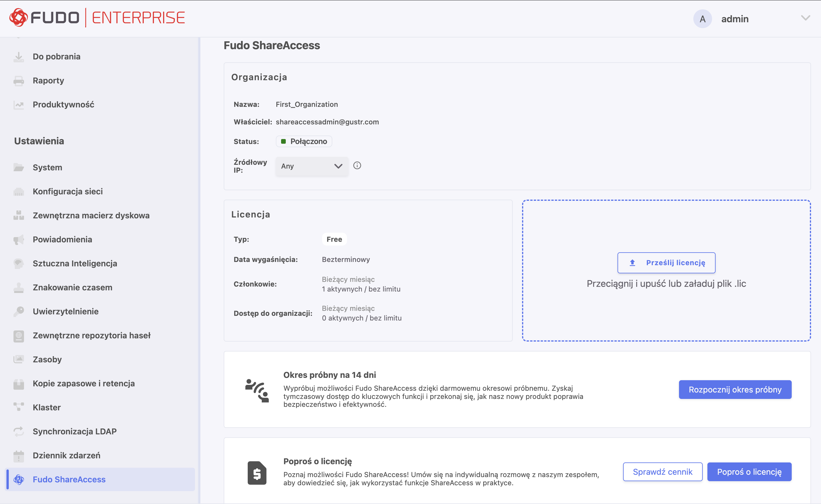Click the Powiadomienia megaphone icon
Image resolution: width=821 pixels, height=504 pixels.
click(19, 239)
